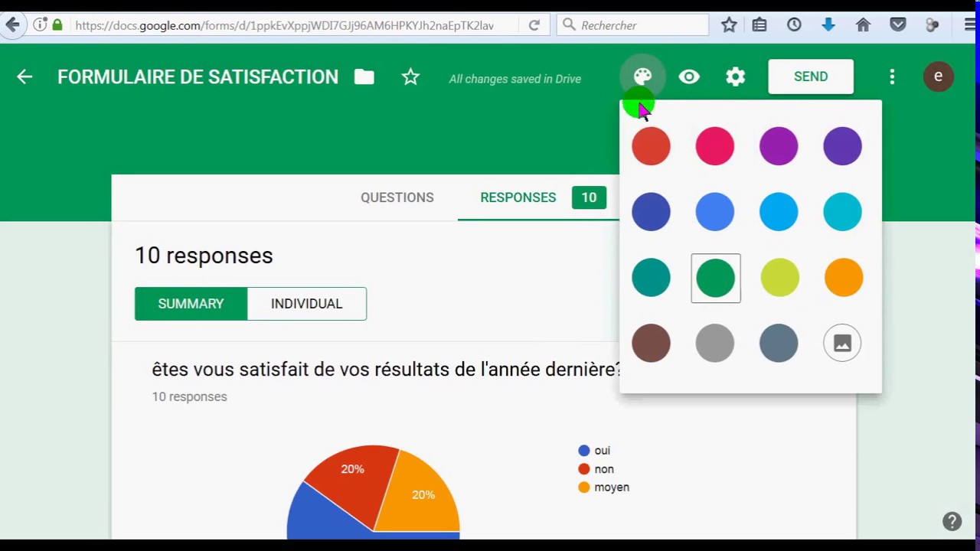Click the preview eye icon

coord(689,77)
